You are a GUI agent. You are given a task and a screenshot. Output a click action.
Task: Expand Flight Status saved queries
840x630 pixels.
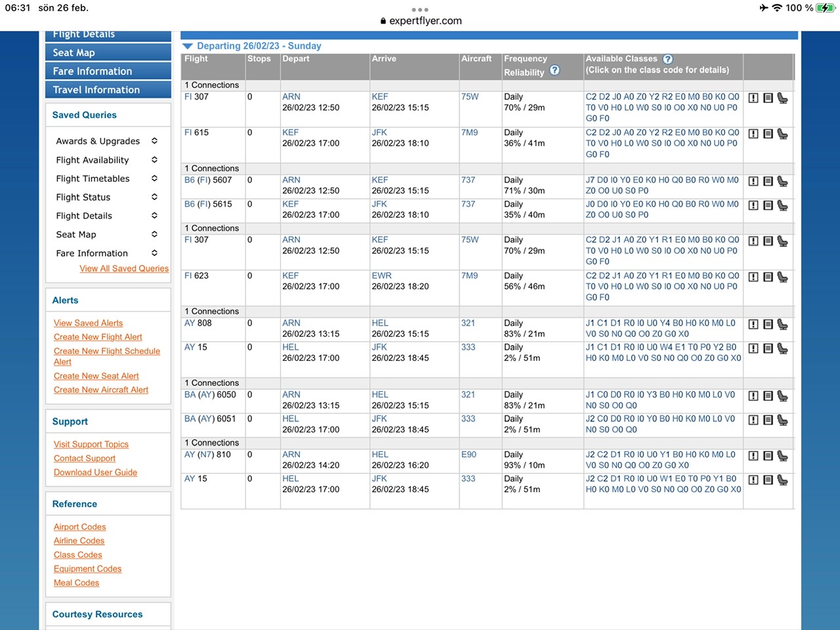click(154, 197)
